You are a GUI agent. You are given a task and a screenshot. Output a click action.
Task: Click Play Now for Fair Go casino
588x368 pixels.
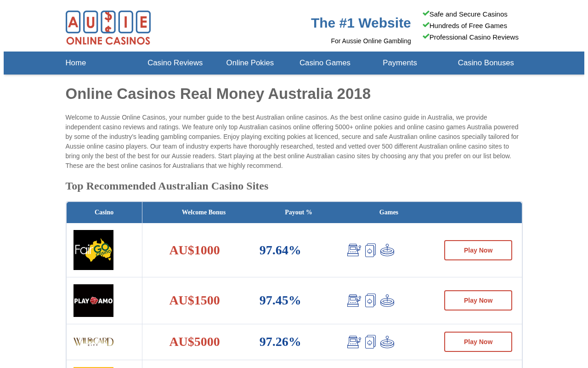478,250
